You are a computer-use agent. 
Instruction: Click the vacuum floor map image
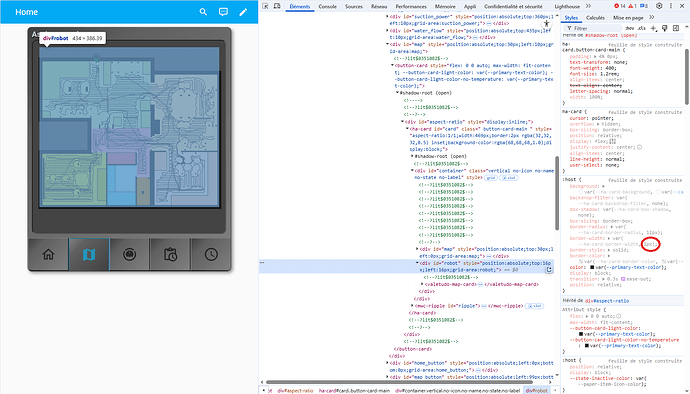(x=129, y=127)
